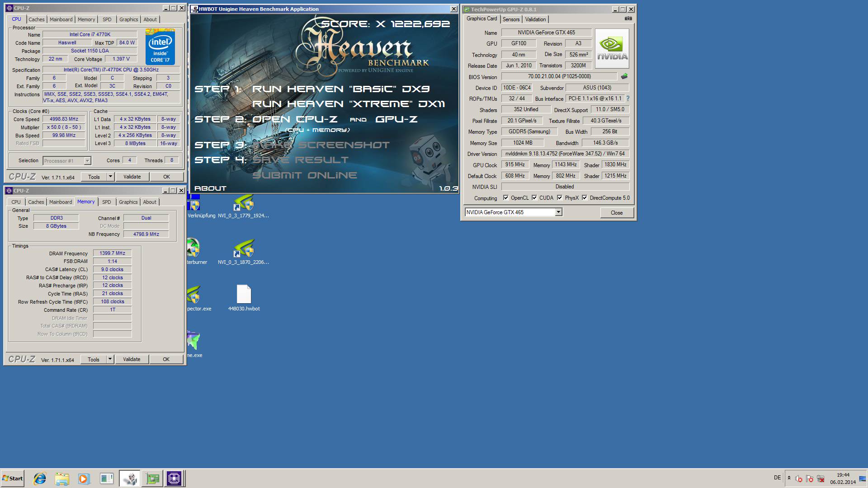This screenshot has height=488, width=868.
Task: Switch to Caches tab in top CPU-Z window
Action: coord(37,19)
